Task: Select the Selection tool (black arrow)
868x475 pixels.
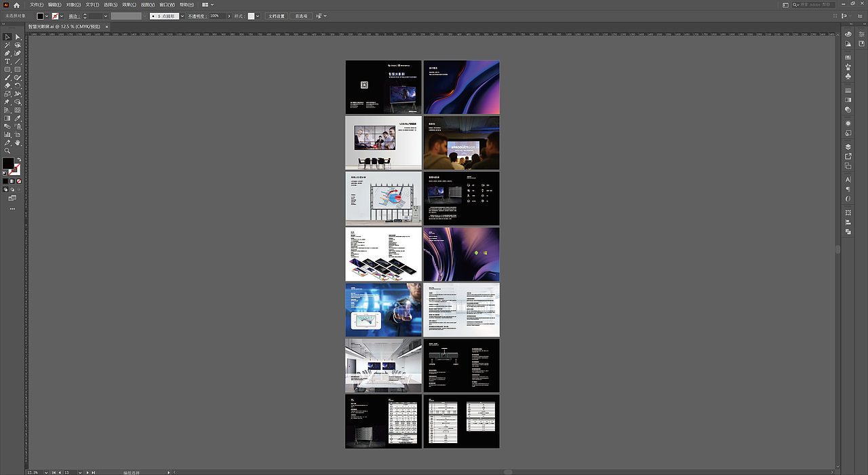Action: [x=7, y=37]
